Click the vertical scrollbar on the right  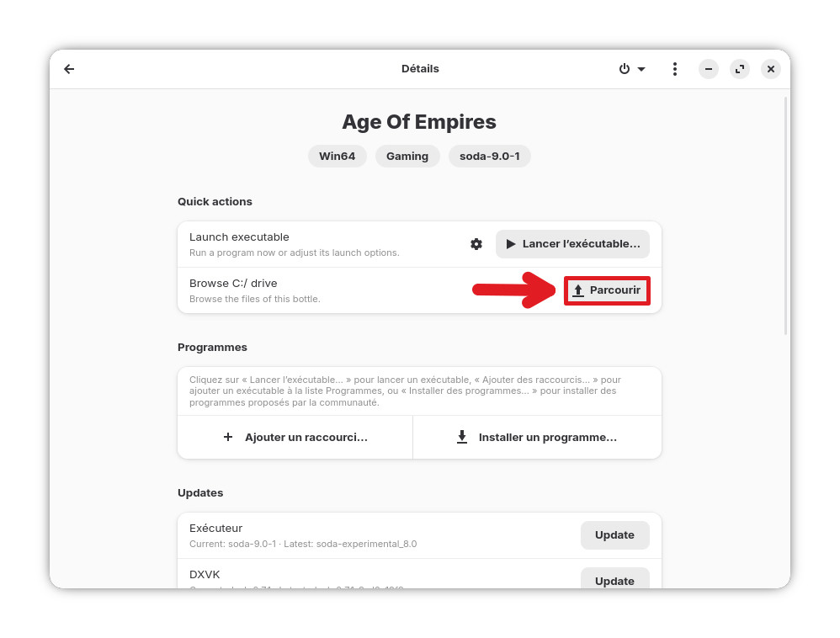pyautogui.click(x=785, y=215)
